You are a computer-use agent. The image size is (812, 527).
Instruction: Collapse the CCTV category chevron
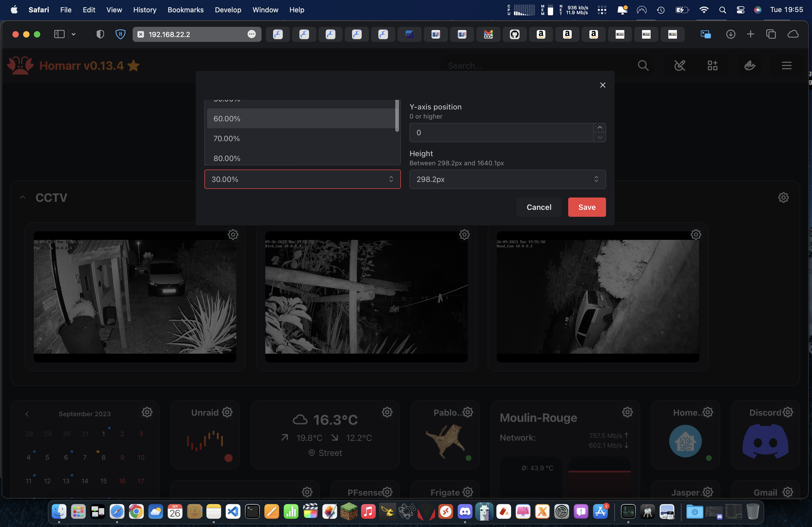point(23,197)
